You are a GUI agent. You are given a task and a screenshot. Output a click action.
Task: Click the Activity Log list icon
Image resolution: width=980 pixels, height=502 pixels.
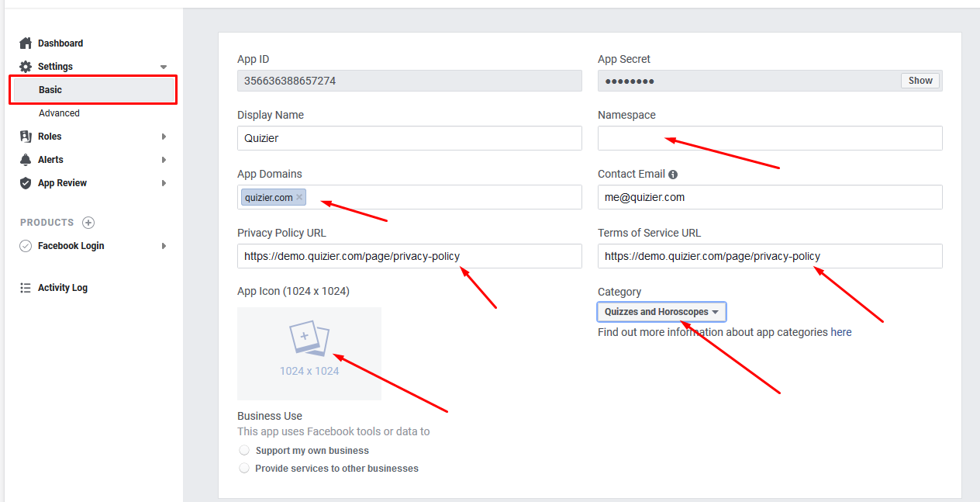pyautogui.click(x=26, y=288)
